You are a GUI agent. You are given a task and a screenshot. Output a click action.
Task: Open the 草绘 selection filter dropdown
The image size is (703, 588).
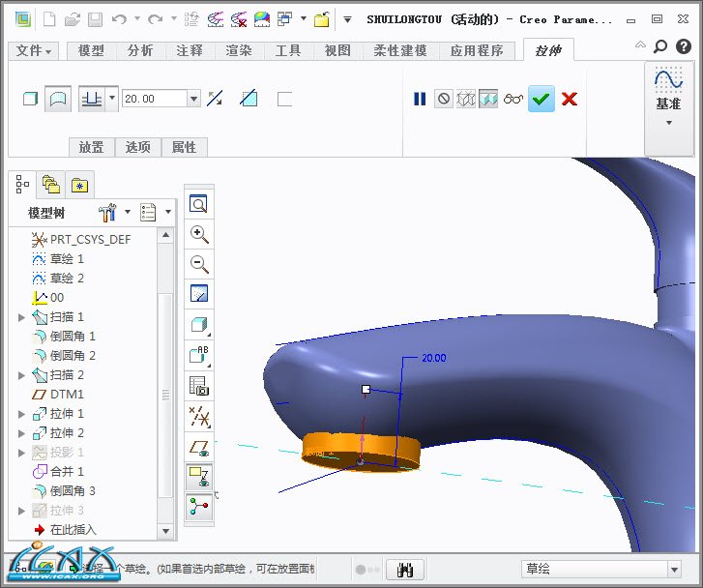(674, 570)
